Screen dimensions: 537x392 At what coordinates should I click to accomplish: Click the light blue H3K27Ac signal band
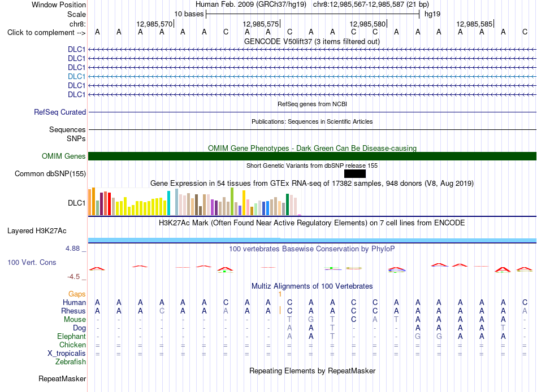point(313,240)
